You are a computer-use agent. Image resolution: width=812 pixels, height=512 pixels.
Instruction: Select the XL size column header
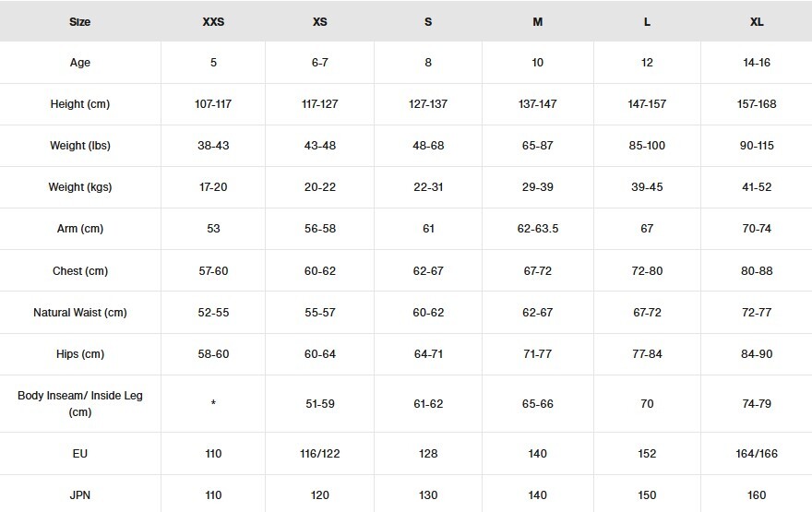pos(757,22)
